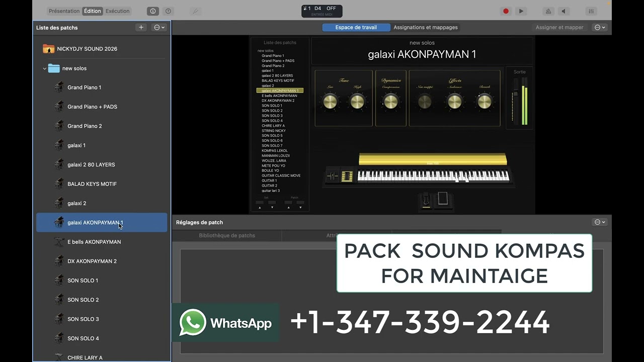Click the red record button

pyautogui.click(x=506, y=11)
